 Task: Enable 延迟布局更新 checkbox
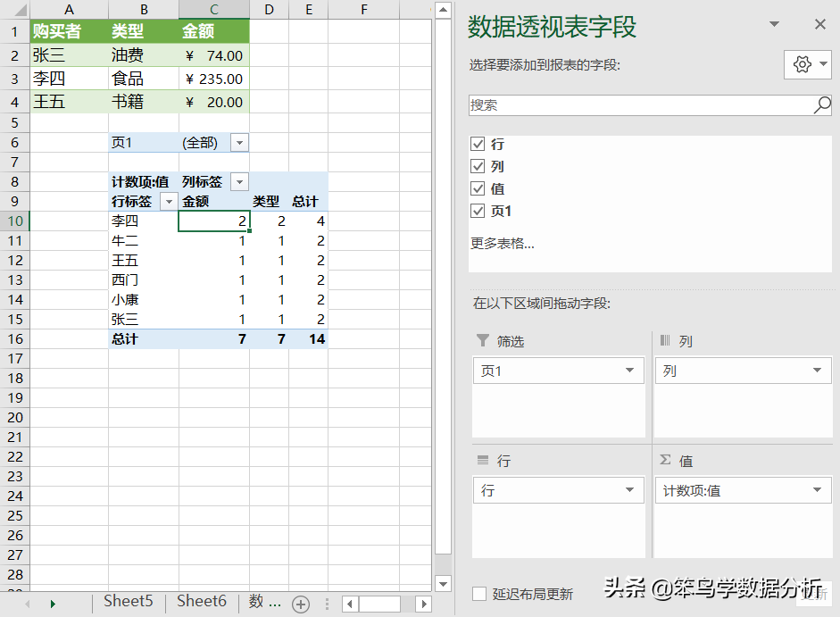point(479,594)
